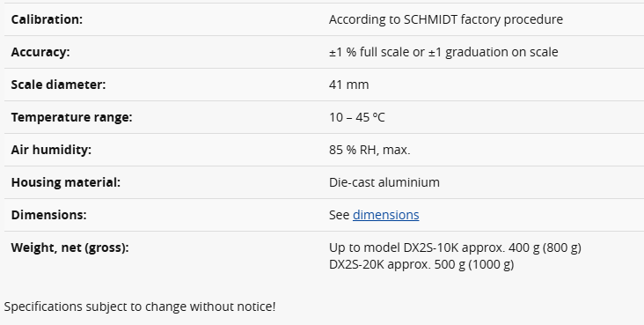This screenshot has height=325, width=644.
Task: Click the Specifications subject to change notice
Action: 140,307
